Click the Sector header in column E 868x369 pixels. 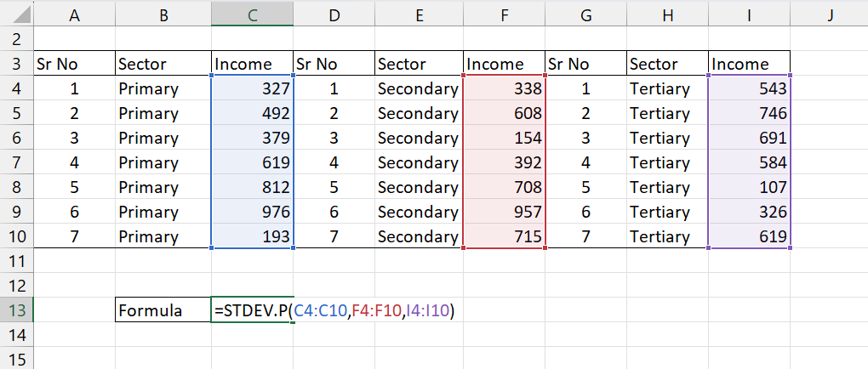(x=419, y=64)
